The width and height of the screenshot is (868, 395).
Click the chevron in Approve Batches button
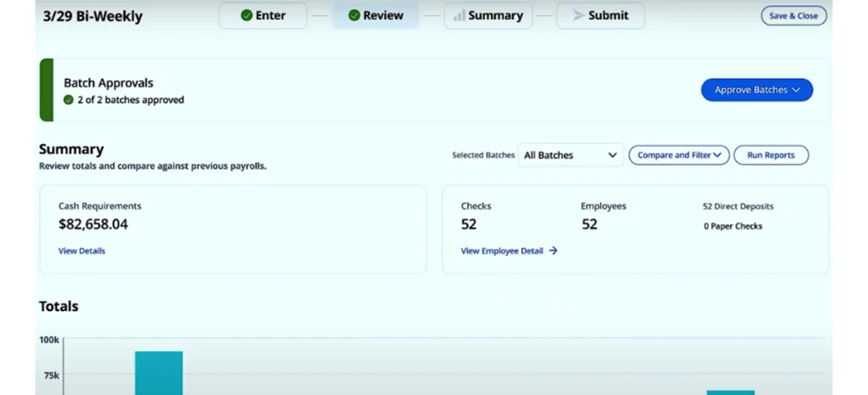point(796,90)
